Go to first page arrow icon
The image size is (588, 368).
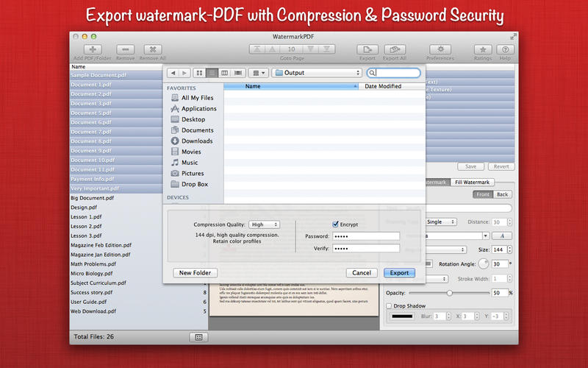click(257, 49)
